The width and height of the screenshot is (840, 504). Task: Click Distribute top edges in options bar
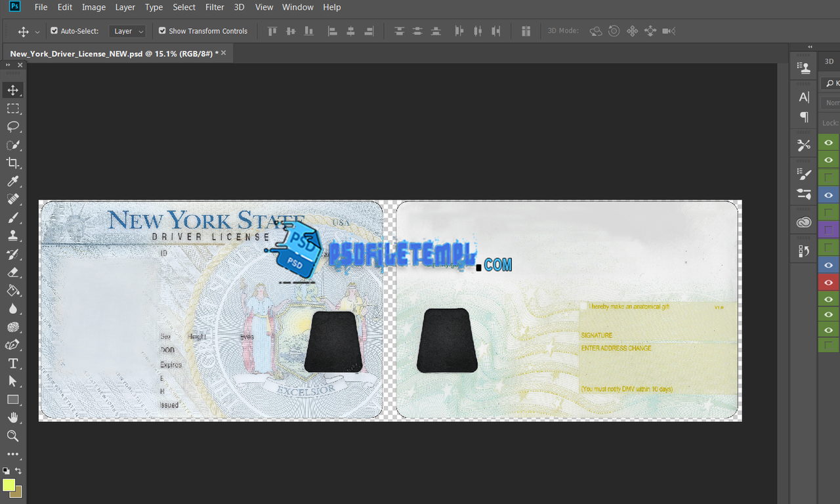pos(399,31)
